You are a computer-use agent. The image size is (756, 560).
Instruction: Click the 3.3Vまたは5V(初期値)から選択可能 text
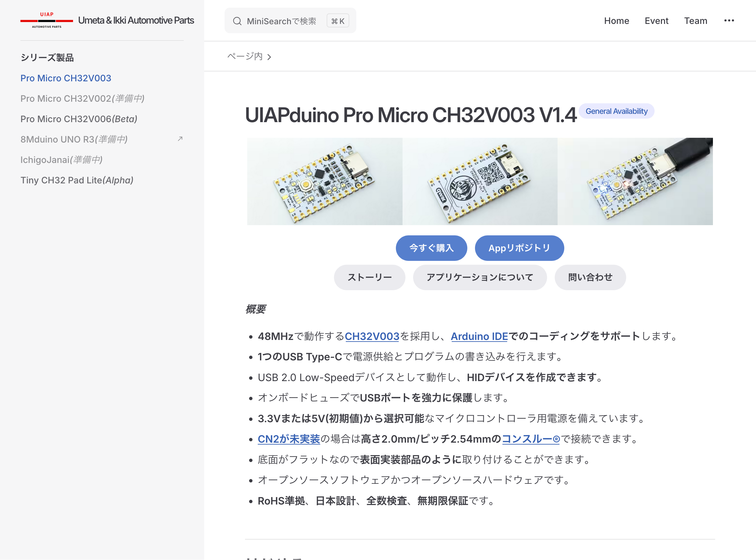click(341, 418)
